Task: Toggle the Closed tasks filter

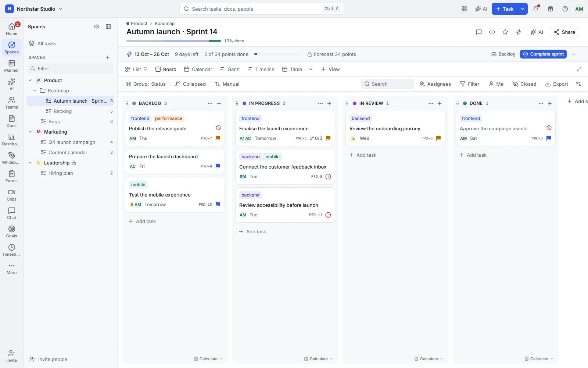Action: tap(524, 84)
